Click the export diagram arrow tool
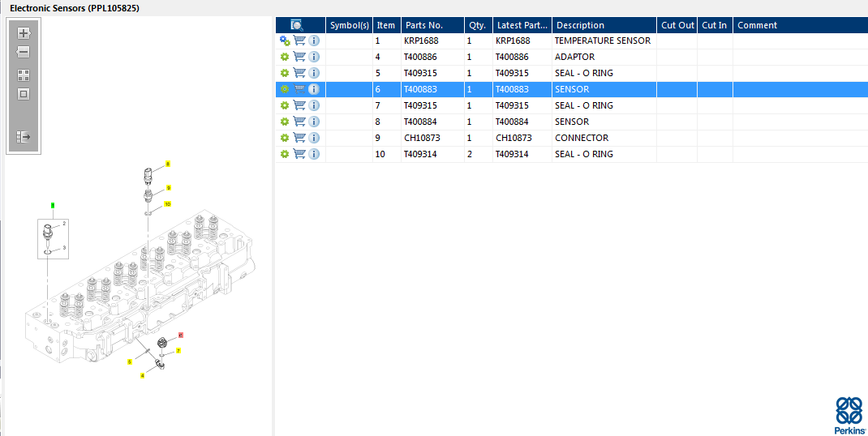Screen dimensions: 868x436 (x=24, y=137)
